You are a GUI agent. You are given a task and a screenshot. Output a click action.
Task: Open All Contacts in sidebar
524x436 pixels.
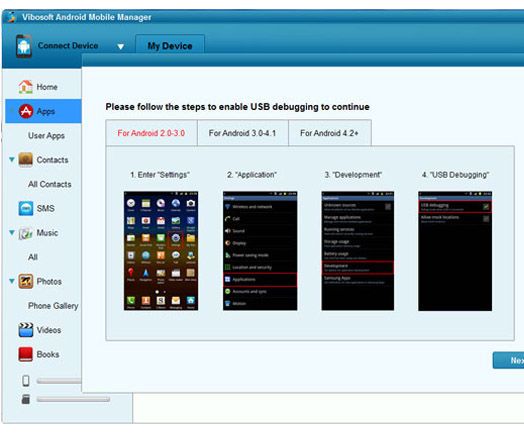[49, 184]
